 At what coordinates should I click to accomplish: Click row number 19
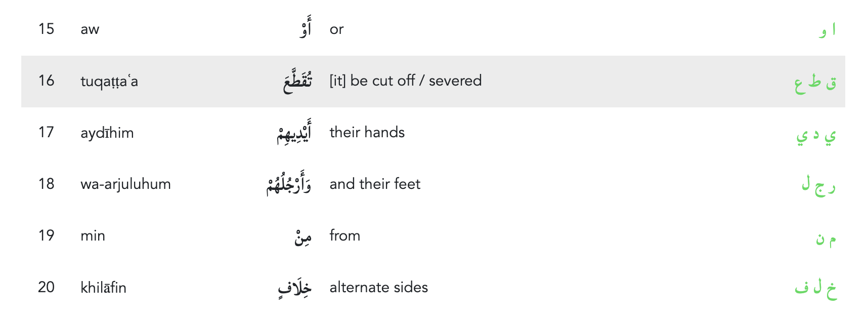point(46,236)
